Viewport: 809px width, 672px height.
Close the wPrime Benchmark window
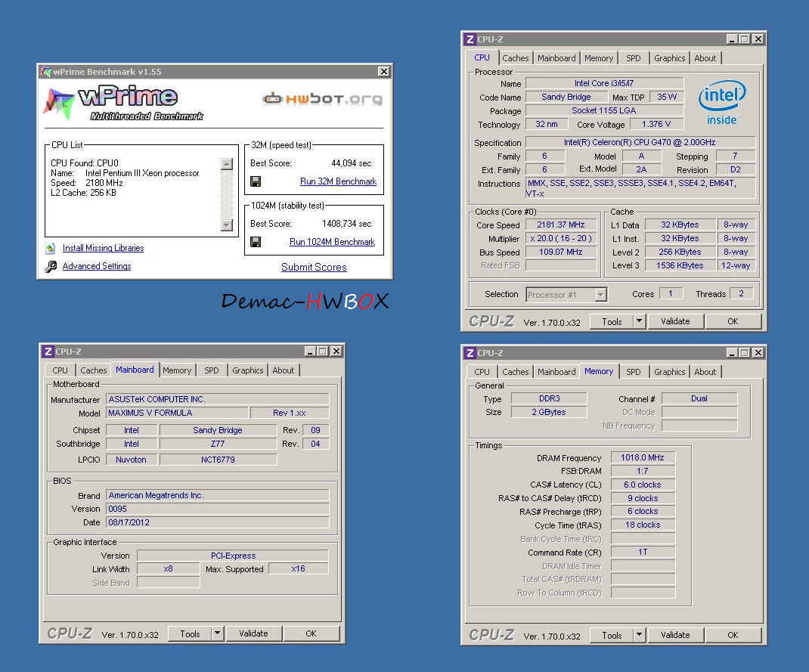pyautogui.click(x=384, y=72)
